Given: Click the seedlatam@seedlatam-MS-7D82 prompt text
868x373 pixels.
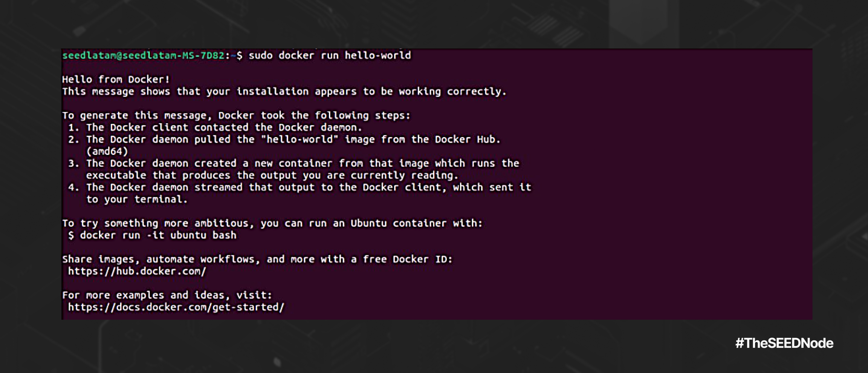Looking at the screenshot, I should [x=143, y=56].
